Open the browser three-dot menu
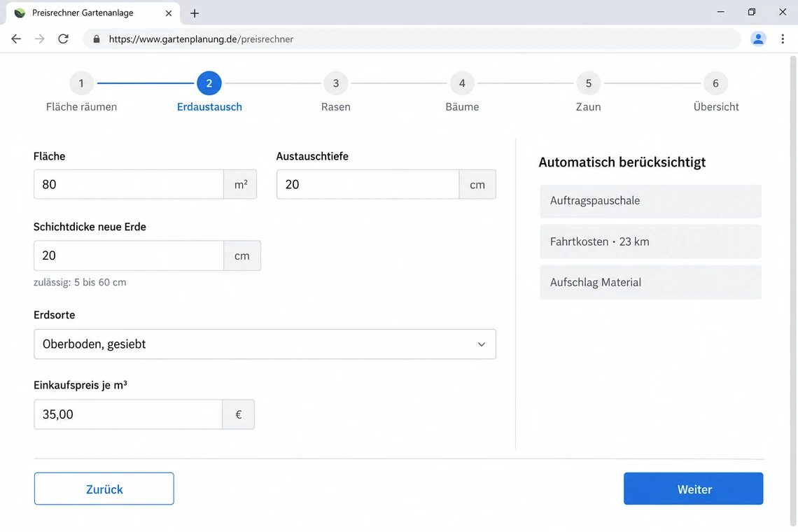Viewport: 798px width, 532px height. tap(783, 38)
